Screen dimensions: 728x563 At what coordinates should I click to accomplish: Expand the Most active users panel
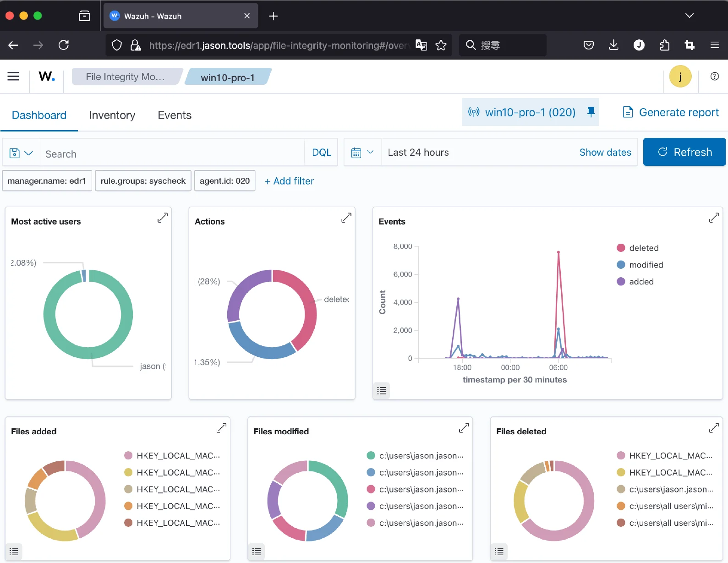point(163,218)
